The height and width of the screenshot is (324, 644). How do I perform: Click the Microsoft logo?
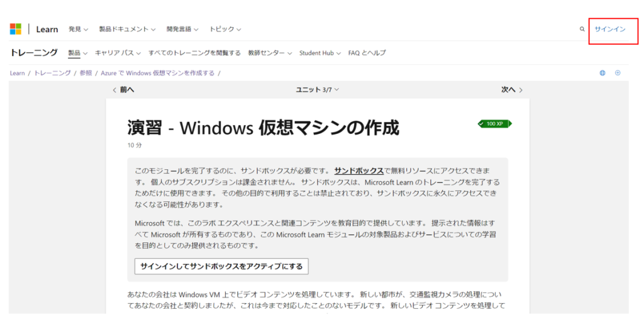[x=16, y=29]
